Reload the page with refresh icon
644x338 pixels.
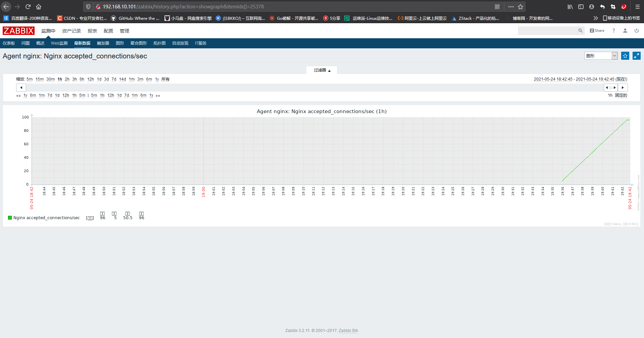28,7
